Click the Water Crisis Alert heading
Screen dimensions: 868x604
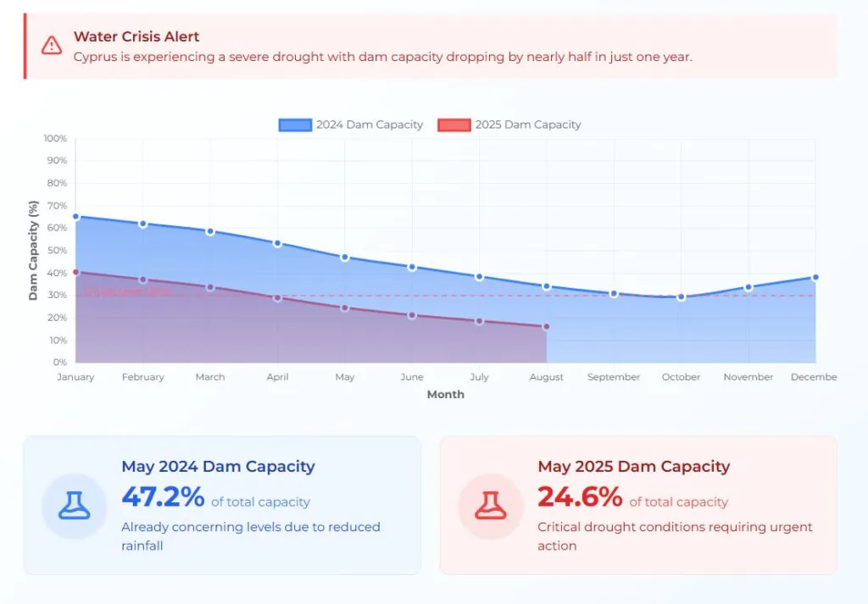point(136,36)
